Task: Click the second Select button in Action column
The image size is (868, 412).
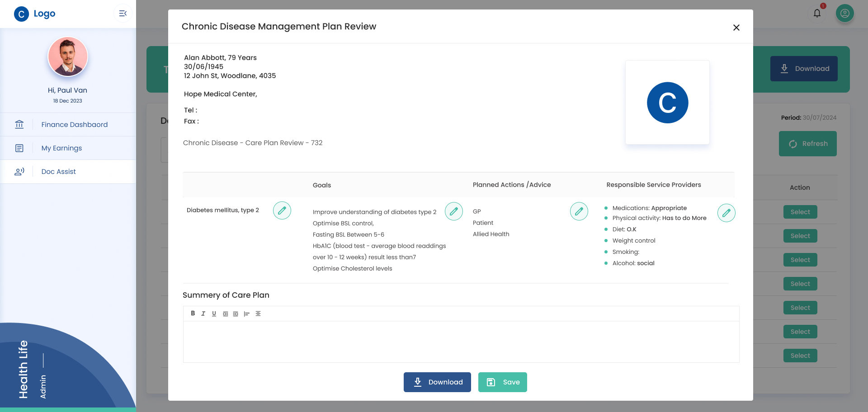Action: [x=800, y=236]
